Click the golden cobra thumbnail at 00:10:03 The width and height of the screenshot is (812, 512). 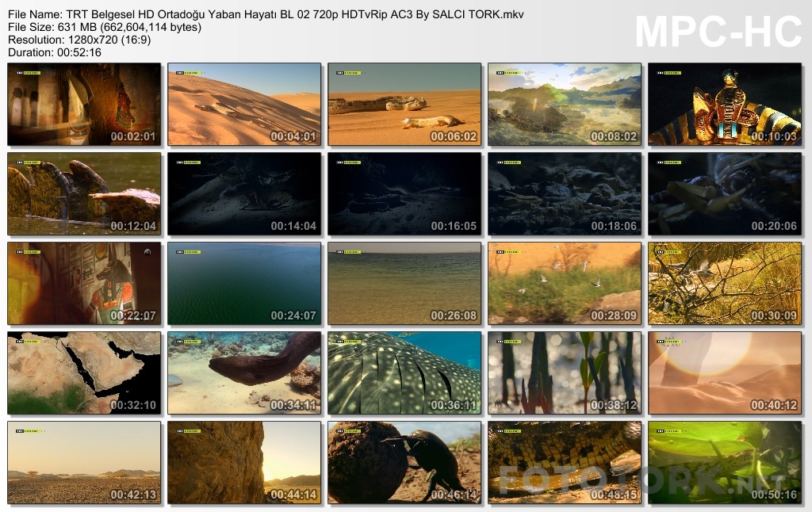(725, 104)
